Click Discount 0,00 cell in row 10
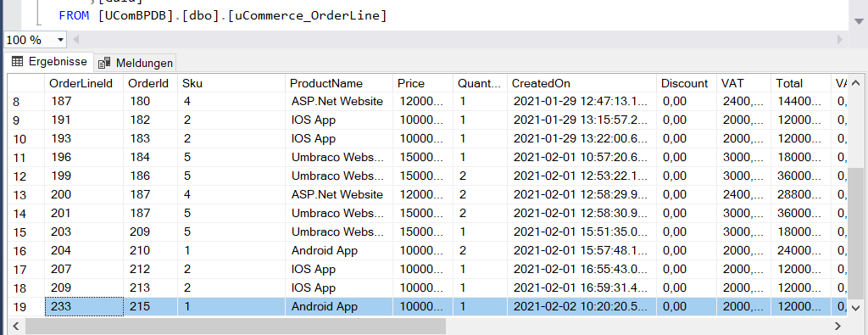868x335 pixels. coord(687,139)
